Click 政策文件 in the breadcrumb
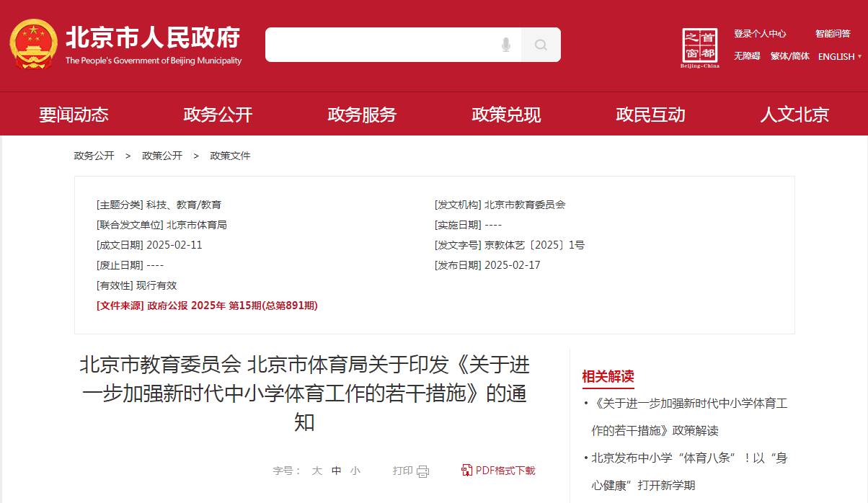This screenshot has width=868, height=503. (230, 156)
